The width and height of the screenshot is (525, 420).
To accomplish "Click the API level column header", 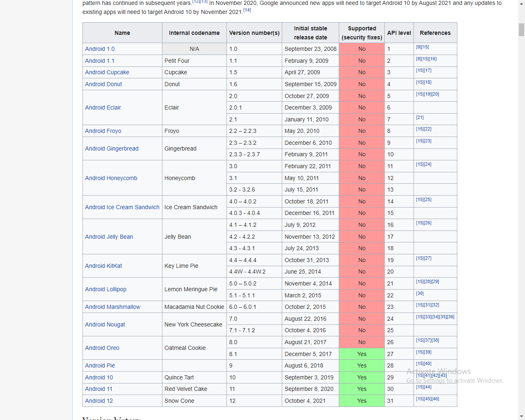I will 399,33.
